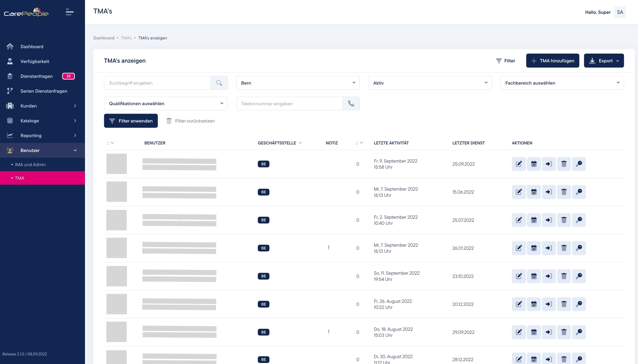Open the Aktiv status dropdown
Image resolution: width=638 pixels, height=364 pixels.
pos(430,83)
